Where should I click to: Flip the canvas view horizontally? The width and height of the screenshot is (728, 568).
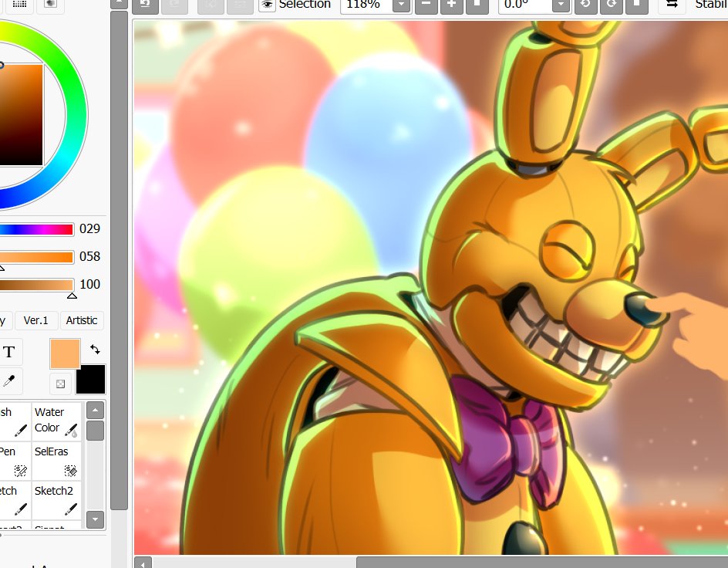(x=672, y=5)
